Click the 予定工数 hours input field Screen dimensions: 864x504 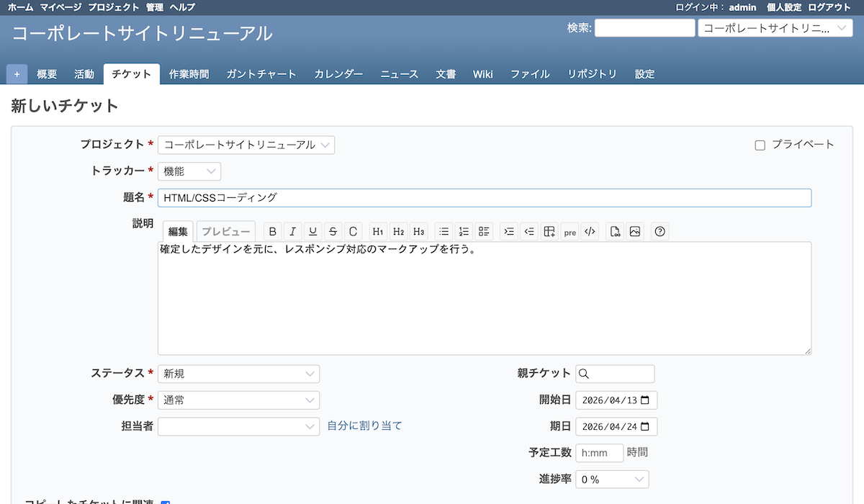[599, 453]
